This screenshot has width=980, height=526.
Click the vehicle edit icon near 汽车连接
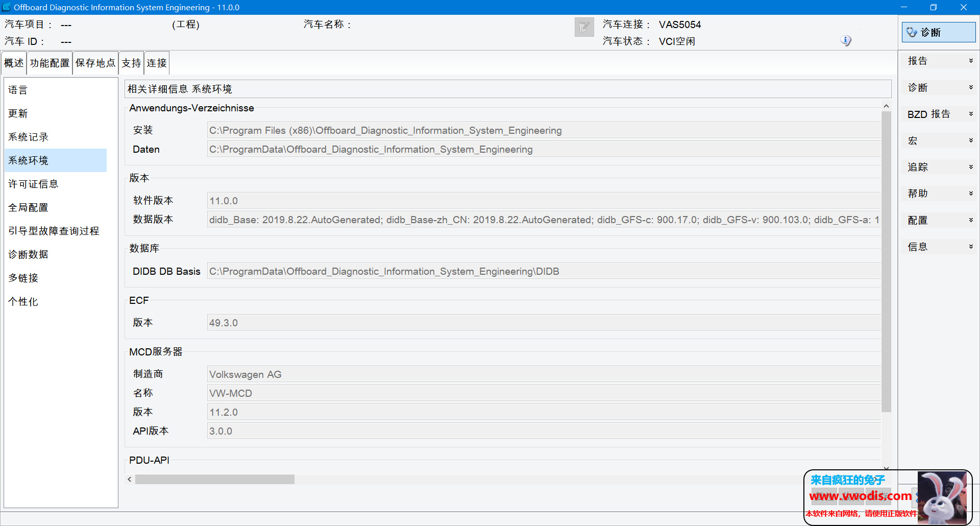(x=584, y=27)
